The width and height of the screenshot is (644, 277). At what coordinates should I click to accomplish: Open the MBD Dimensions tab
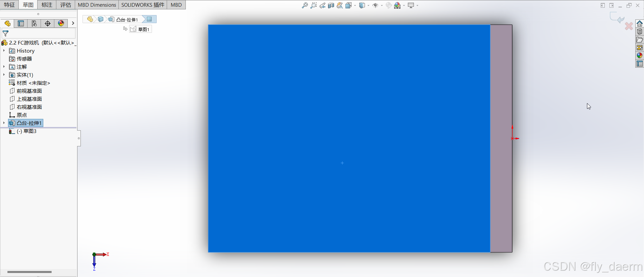point(97,5)
